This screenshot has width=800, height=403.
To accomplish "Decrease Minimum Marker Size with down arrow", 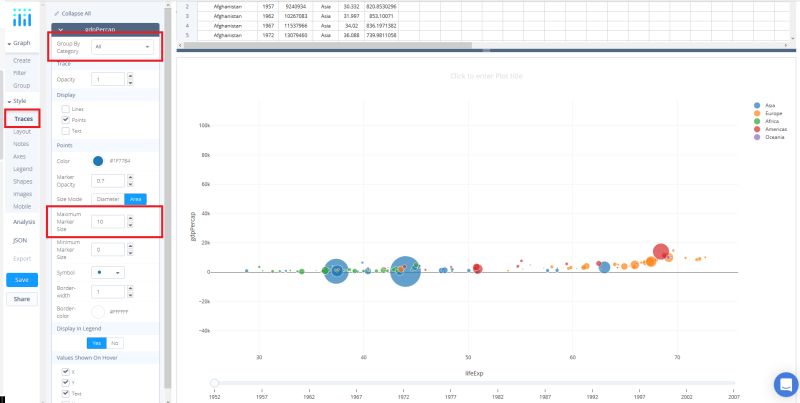I will (130, 252).
